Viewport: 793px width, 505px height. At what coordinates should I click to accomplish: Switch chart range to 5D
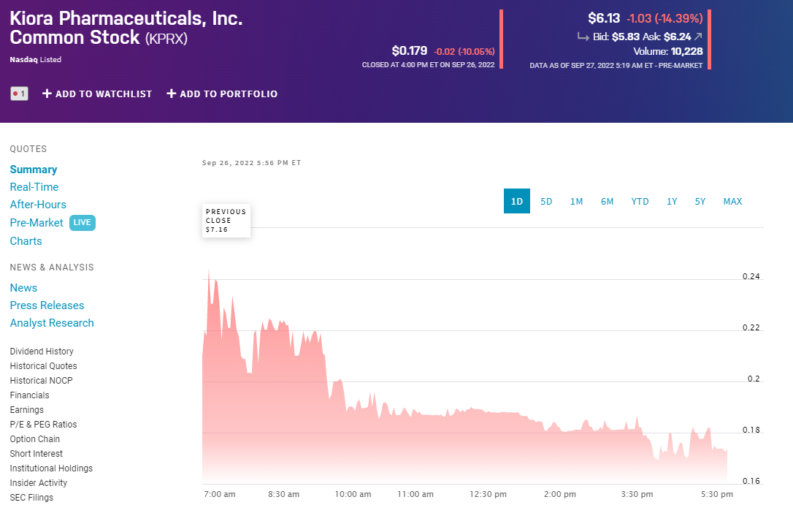click(x=546, y=201)
